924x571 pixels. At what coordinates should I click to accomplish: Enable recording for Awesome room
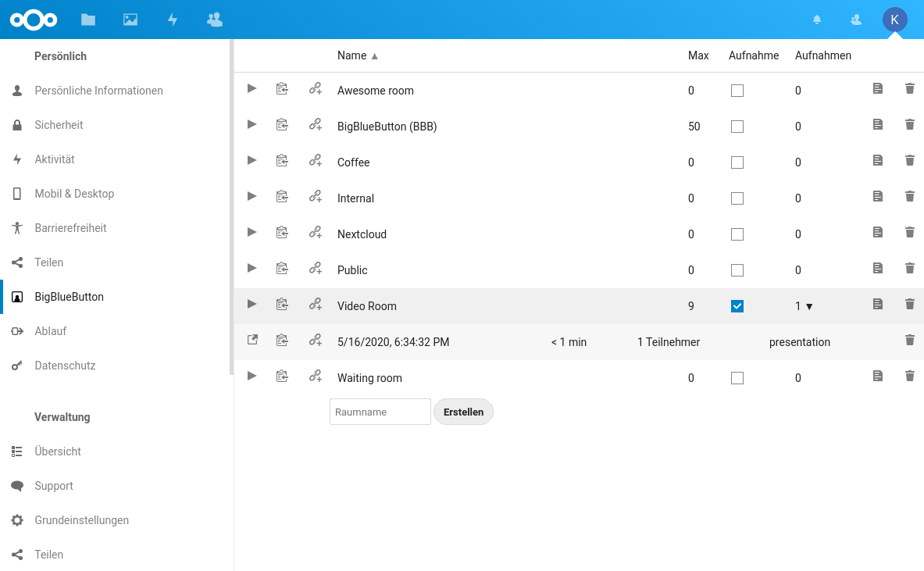coord(737,91)
